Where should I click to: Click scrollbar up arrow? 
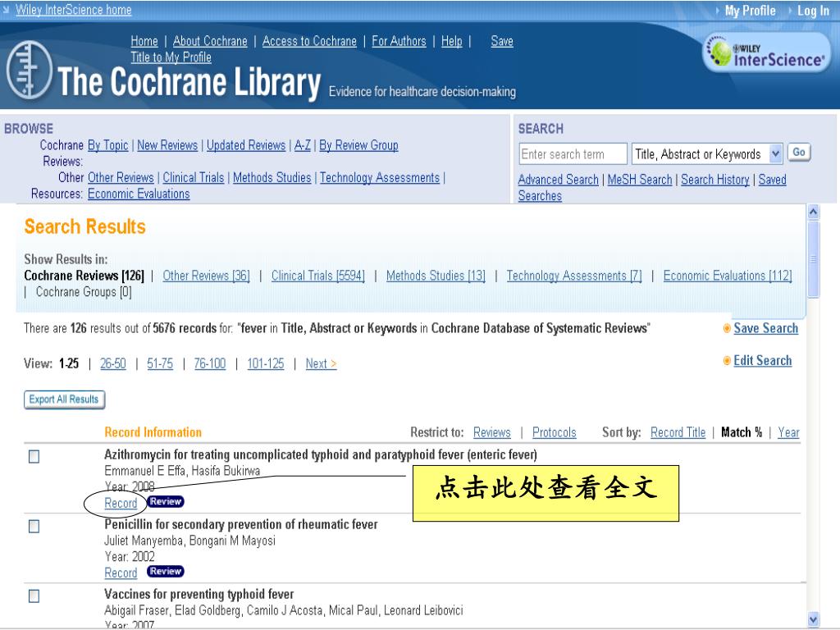pos(813,212)
